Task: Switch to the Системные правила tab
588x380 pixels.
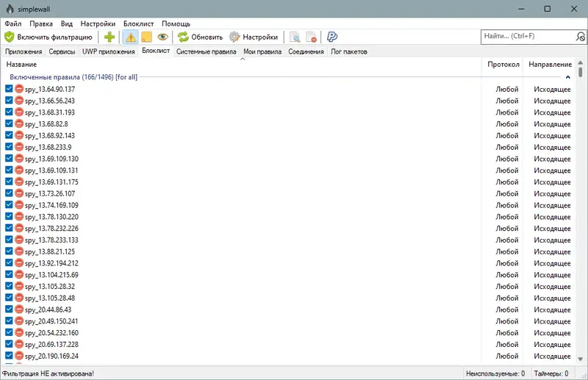Action: pos(207,51)
